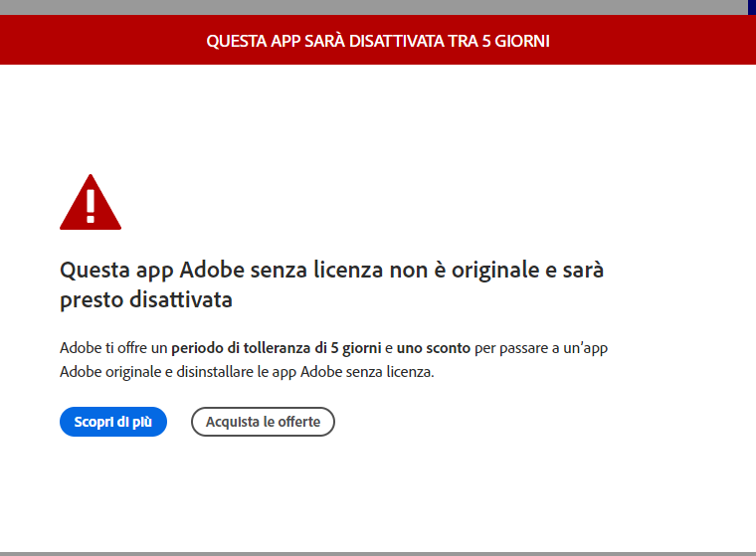Click the word "originale" in the heading
This screenshot has width=756, height=556.
click(x=495, y=271)
